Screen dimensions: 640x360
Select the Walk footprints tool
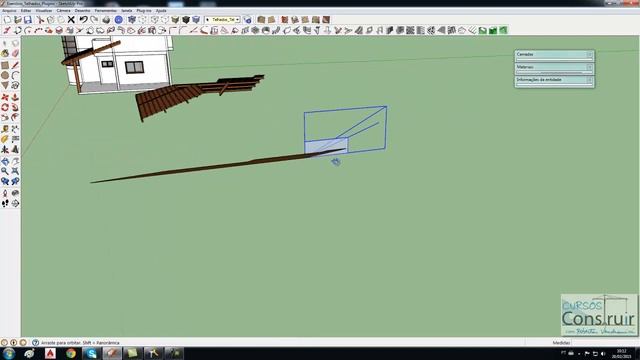click(5, 203)
